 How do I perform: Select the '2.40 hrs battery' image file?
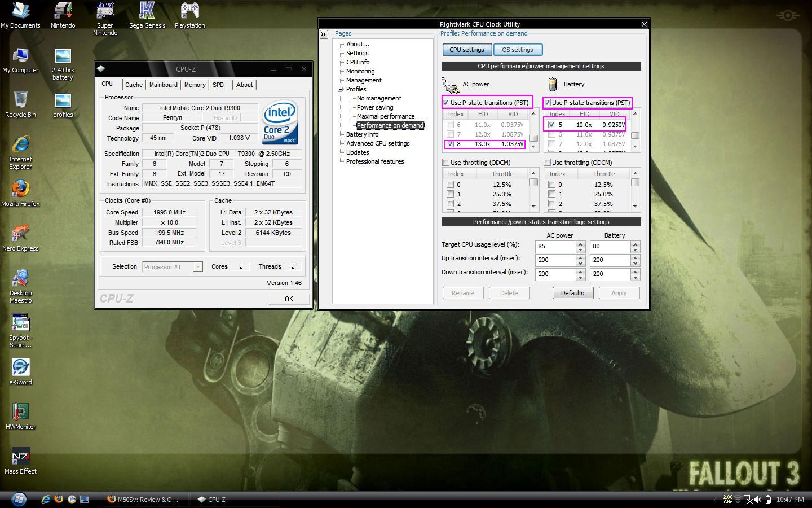(x=63, y=64)
